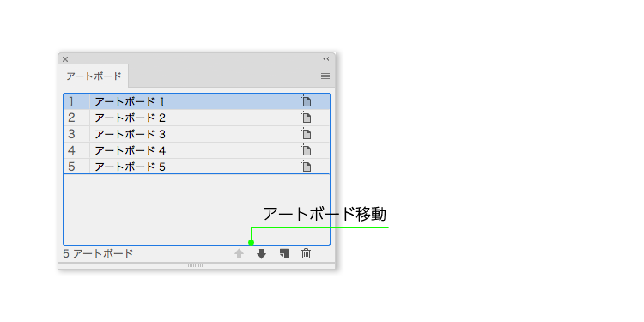Open artboard options icon for アートボード 4
This screenshot has width=644, height=322.
306,150
